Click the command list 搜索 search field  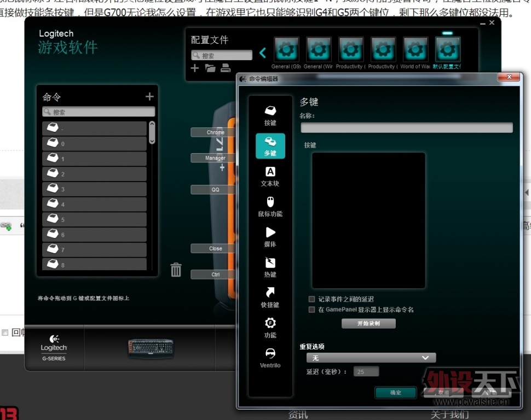(x=99, y=112)
